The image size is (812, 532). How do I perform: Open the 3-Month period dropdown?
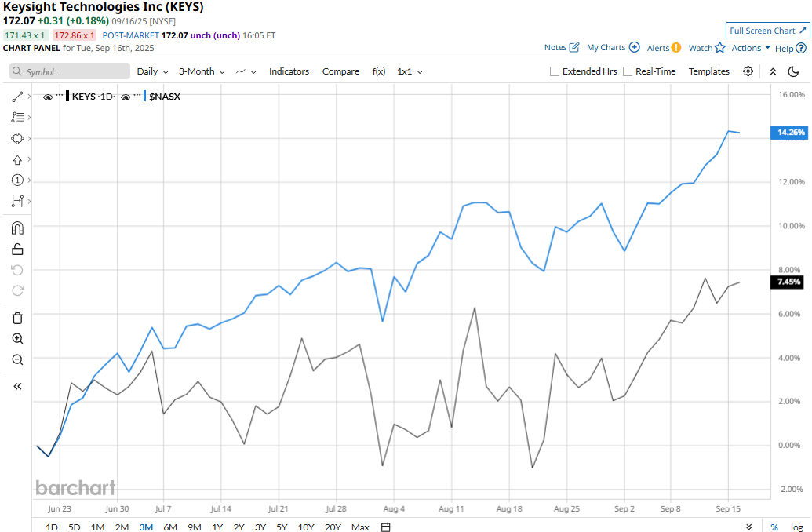[x=202, y=71]
